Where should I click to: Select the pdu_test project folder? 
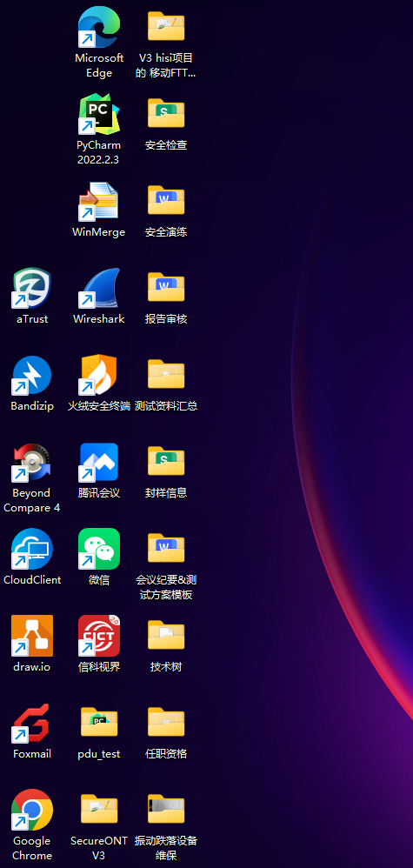point(99,722)
